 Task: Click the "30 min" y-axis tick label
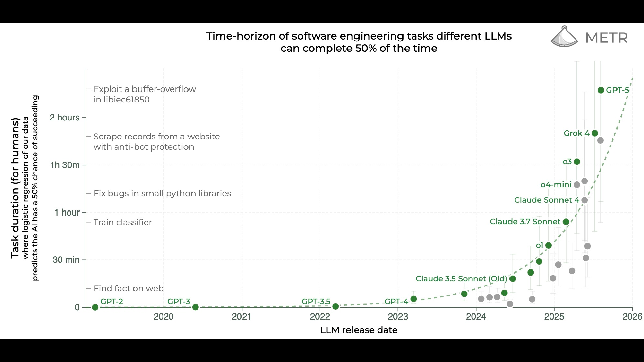pos(66,260)
